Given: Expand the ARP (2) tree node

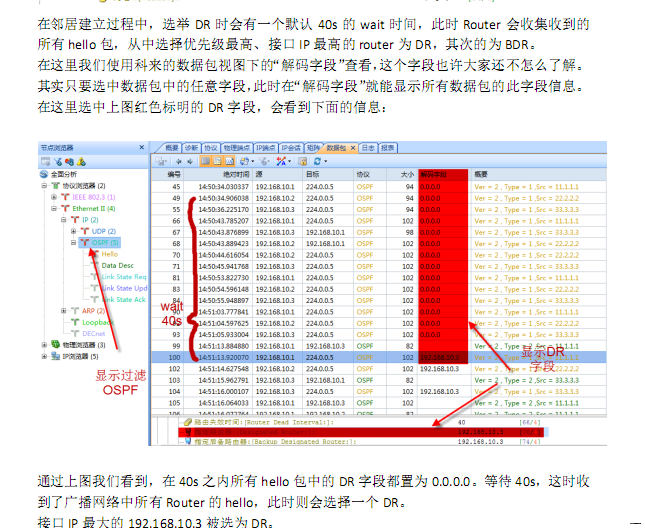Looking at the screenshot, I should point(64,311).
